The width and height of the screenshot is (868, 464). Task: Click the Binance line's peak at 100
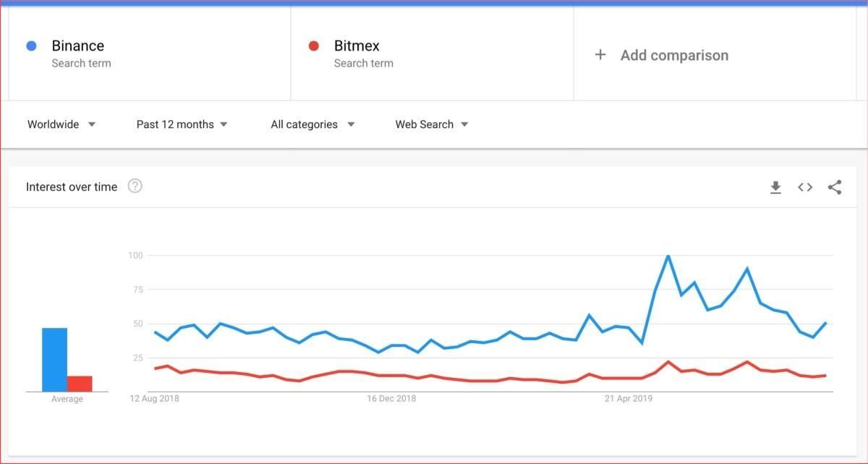click(668, 256)
